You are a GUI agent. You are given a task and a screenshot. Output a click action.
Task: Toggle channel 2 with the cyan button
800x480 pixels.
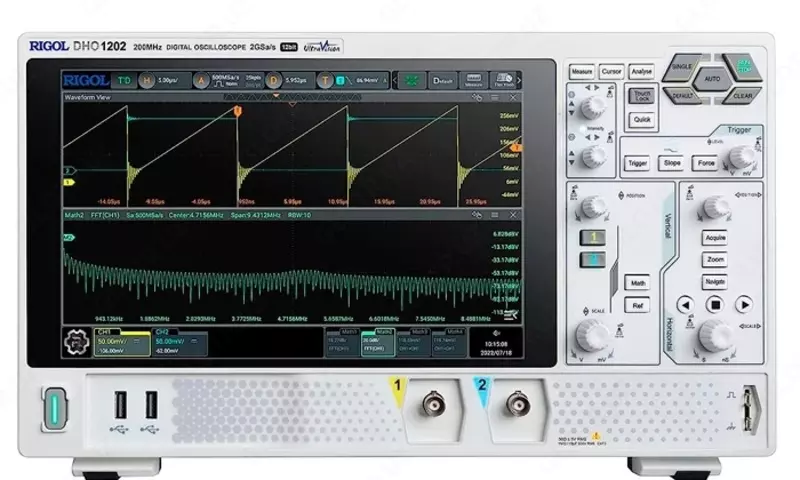[592, 259]
